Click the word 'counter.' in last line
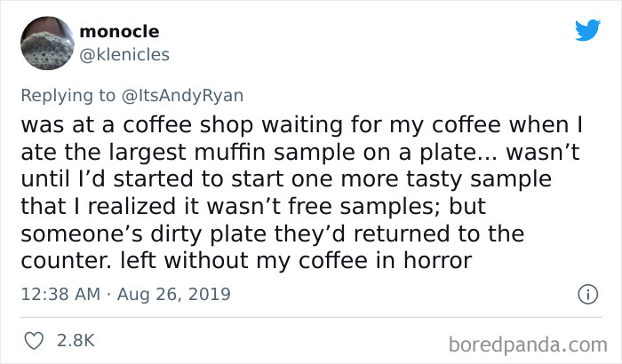This screenshot has width=622, height=364. click(67, 261)
